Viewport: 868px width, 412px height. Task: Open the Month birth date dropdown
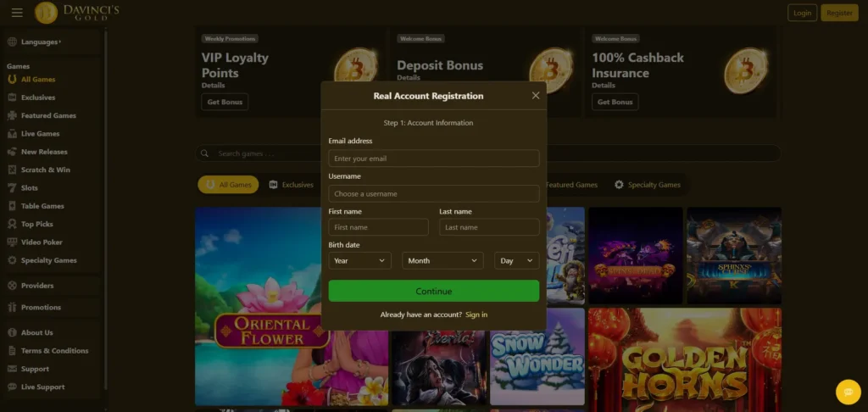tap(442, 261)
